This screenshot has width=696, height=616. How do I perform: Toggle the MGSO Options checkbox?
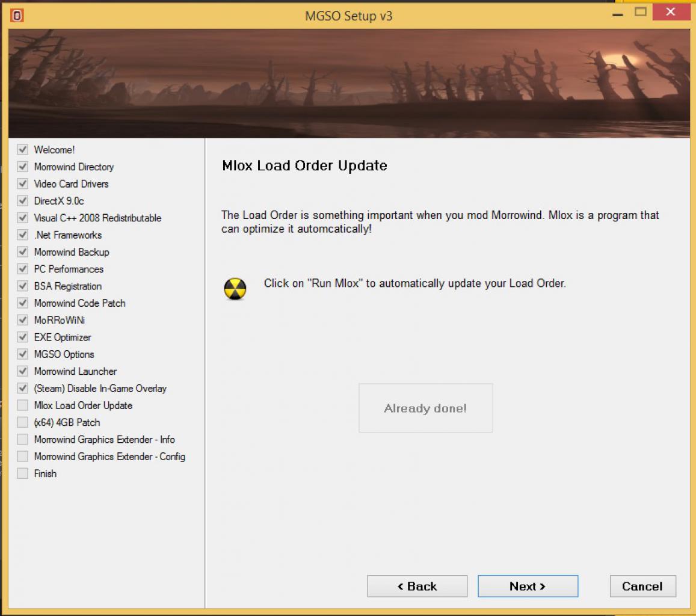(x=23, y=354)
